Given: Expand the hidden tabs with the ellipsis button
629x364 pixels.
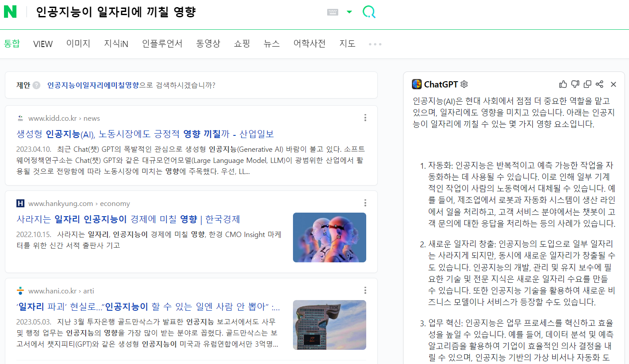Looking at the screenshot, I should pos(375,44).
